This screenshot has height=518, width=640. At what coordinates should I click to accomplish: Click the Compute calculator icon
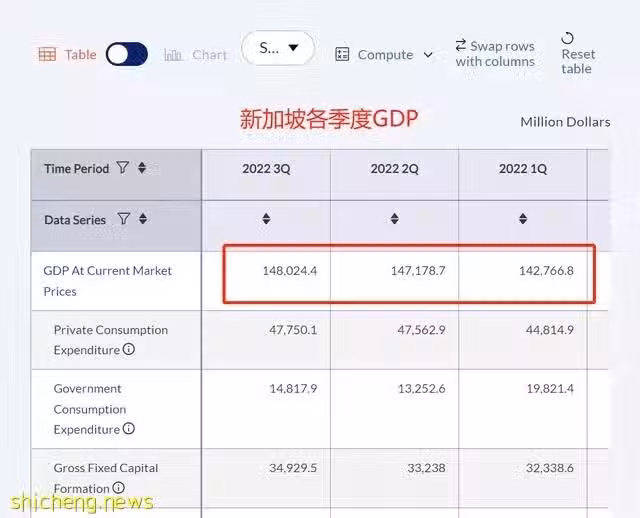pos(342,54)
